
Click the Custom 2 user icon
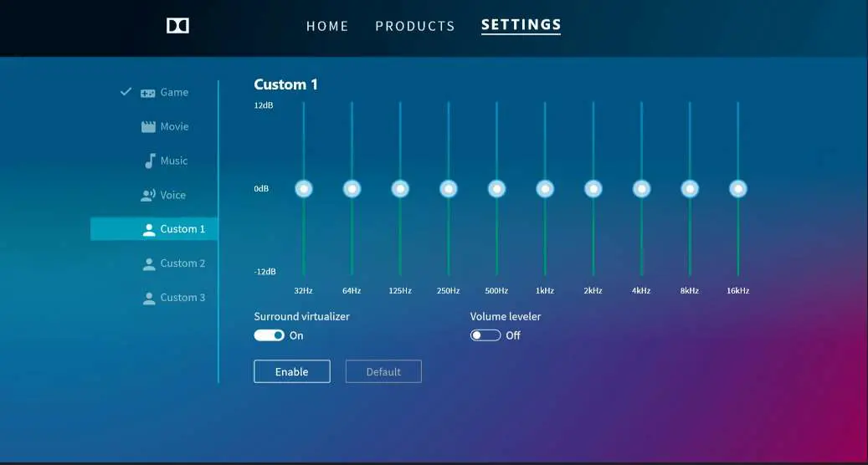[149, 264]
